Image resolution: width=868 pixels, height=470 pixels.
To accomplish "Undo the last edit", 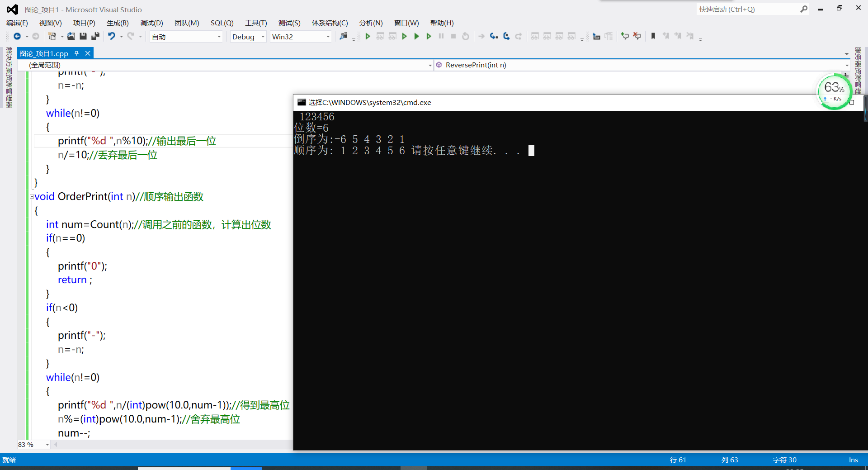I will point(112,37).
